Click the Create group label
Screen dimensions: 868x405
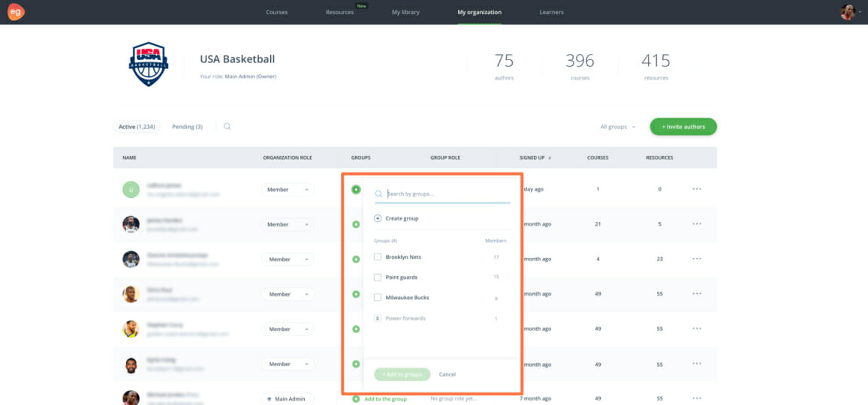coord(402,218)
